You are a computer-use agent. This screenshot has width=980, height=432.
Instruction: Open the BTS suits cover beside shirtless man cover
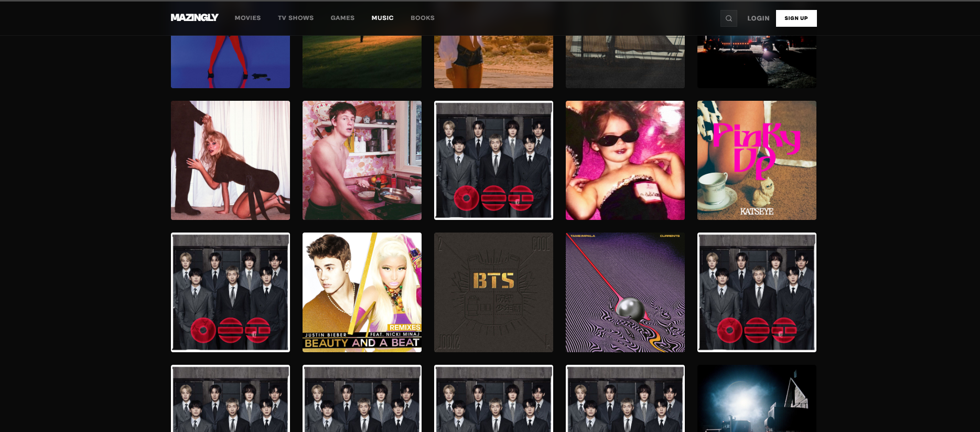click(493, 160)
